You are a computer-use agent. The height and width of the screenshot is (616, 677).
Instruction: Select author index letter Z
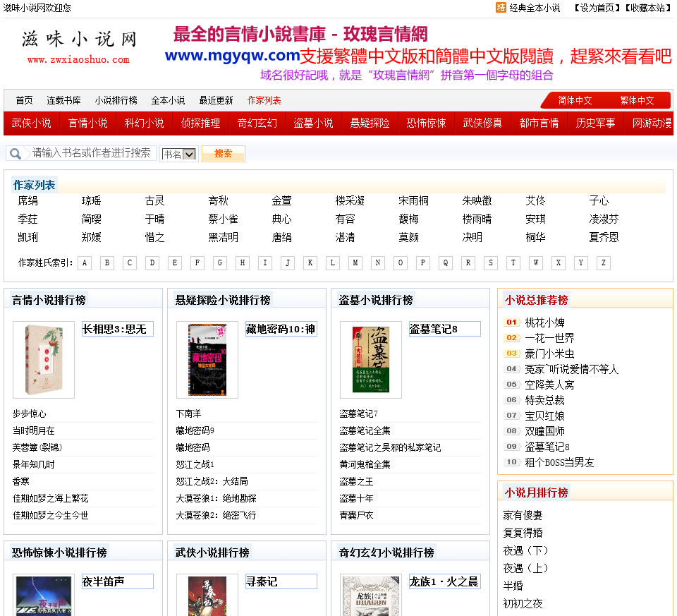click(x=603, y=263)
